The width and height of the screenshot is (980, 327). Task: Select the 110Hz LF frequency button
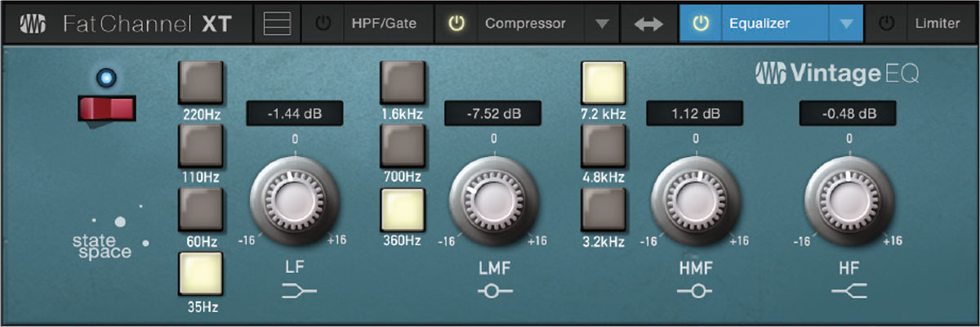pyautogui.click(x=200, y=146)
